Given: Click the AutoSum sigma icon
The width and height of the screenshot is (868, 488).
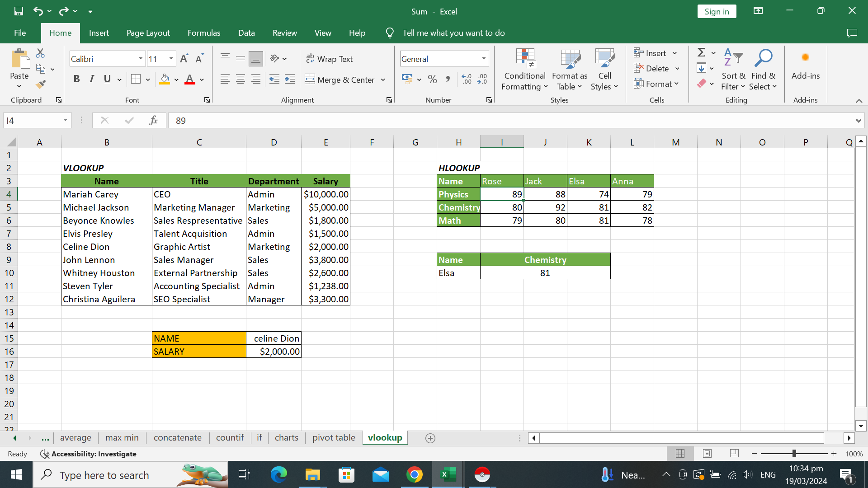Looking at the screenshot, I should [x=702, y=53].
